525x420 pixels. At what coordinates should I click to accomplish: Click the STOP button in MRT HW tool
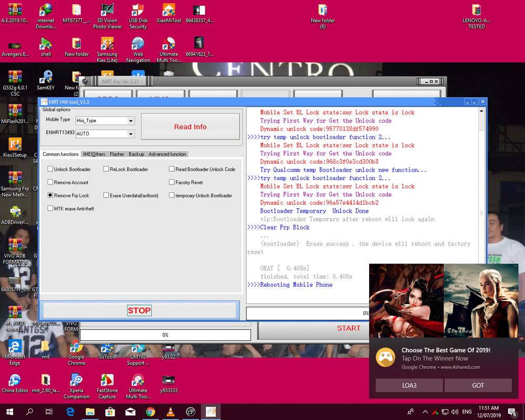tap(139, 310)
